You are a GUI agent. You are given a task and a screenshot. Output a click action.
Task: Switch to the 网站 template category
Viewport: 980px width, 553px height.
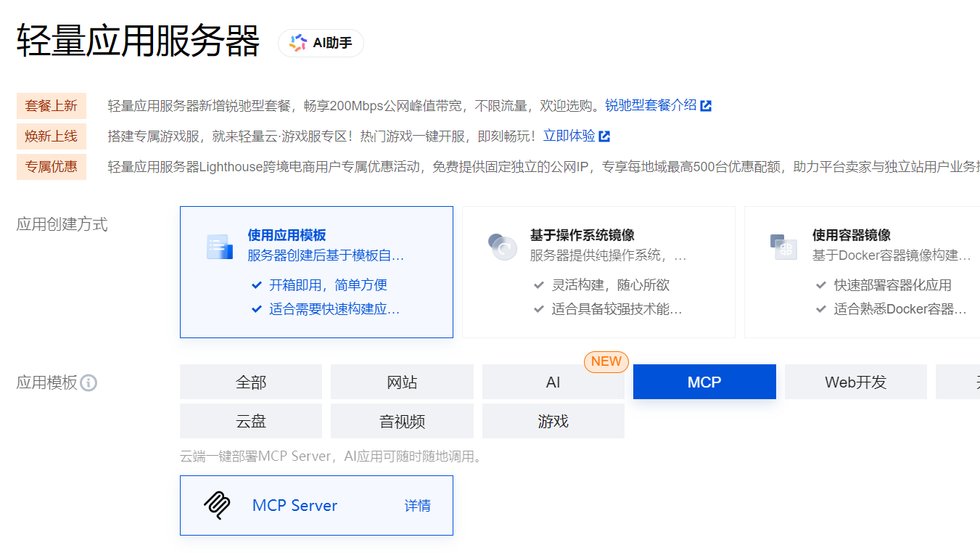(402, 382)
